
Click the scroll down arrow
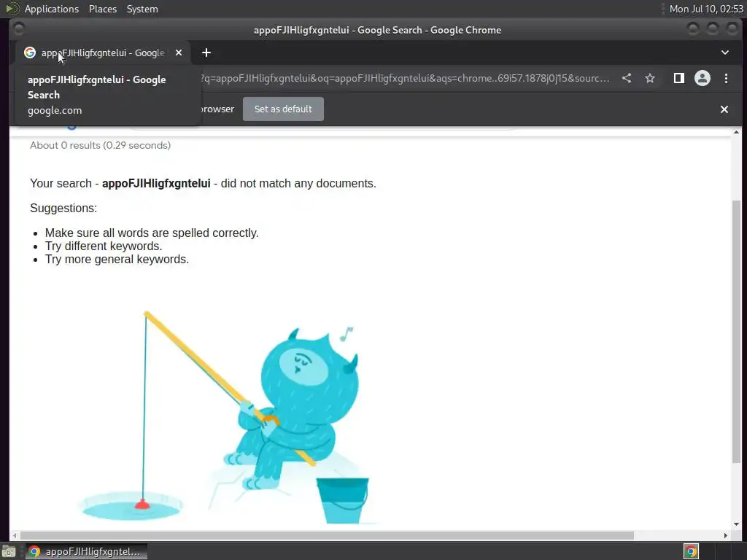pos(737,524)
